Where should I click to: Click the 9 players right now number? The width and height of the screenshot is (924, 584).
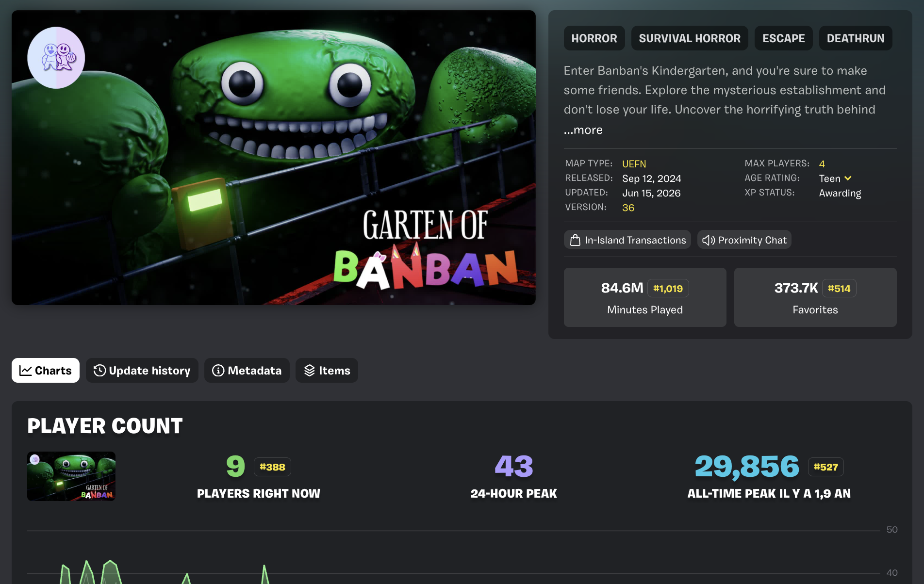pyautogui.click(x=236, y=467)
